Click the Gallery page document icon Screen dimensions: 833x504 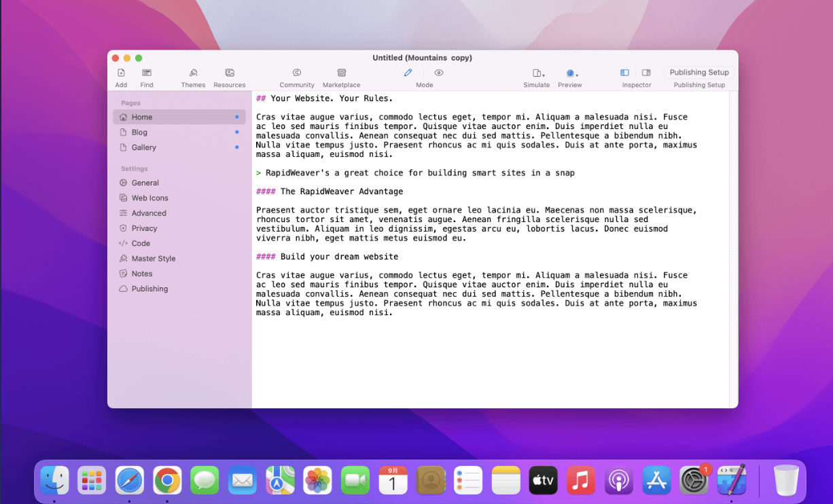[123, 147]
